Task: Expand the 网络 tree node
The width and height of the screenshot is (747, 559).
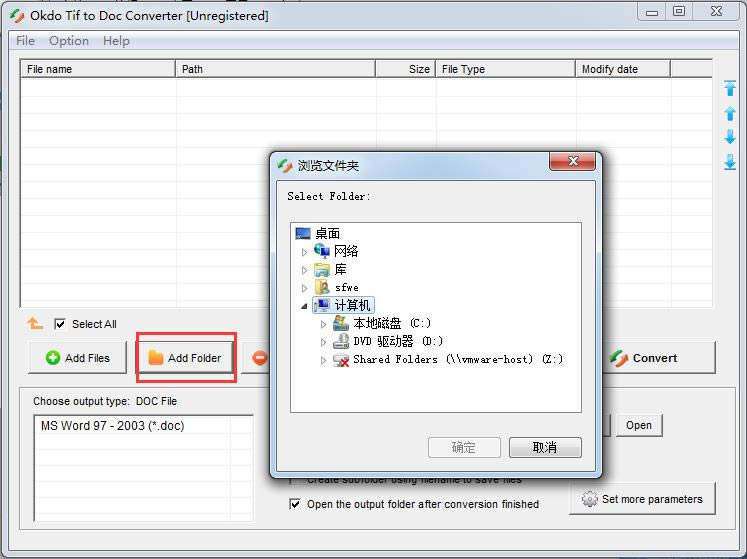Action: click(304, 252)
